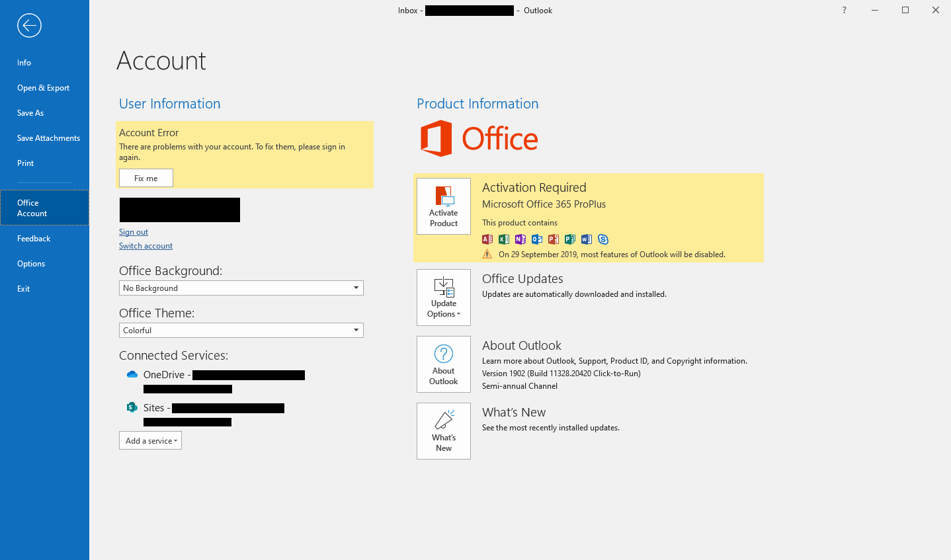Click the back arrow to leave Account view
Viewport: 951px width, 560px height.
point(29,25)
